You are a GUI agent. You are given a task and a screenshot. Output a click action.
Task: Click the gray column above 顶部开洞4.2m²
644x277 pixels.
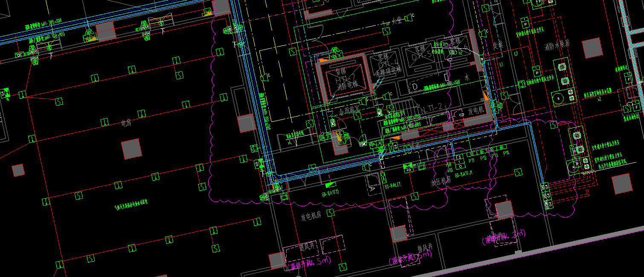click(x=504, y=210)
